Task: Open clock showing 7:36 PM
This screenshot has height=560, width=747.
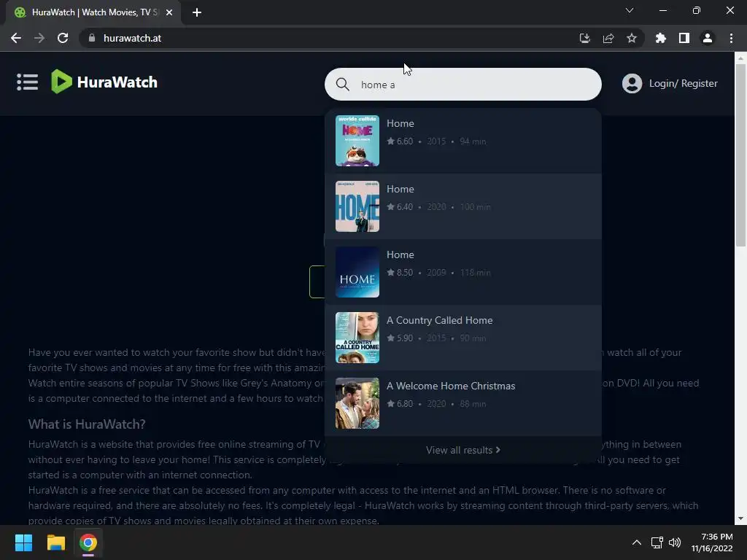Action: (712, 542)
